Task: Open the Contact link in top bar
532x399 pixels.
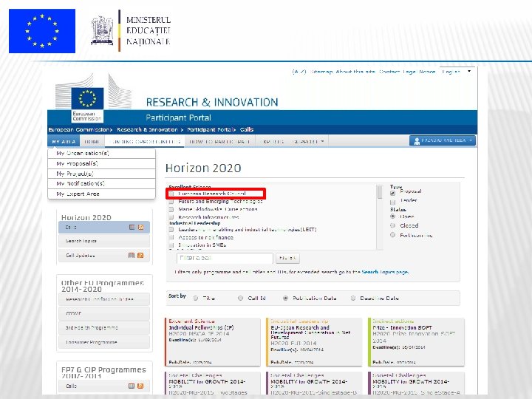Action: coord(389,72)
